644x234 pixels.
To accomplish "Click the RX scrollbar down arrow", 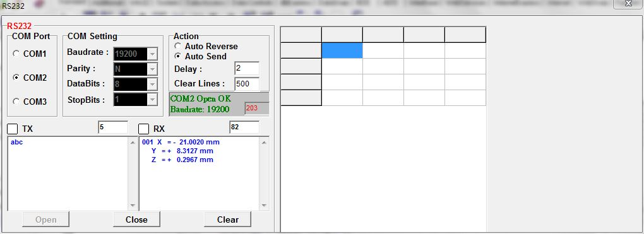I will click(x=264, y=205).
